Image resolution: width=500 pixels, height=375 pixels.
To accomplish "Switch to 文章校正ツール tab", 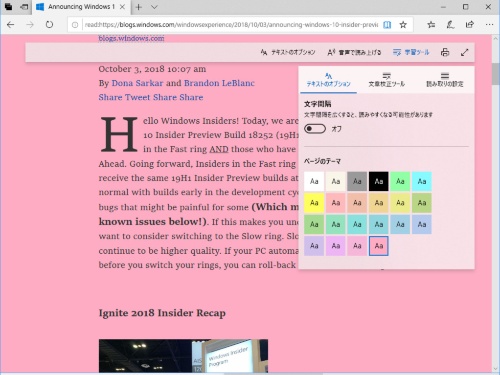I will (387, 80).
